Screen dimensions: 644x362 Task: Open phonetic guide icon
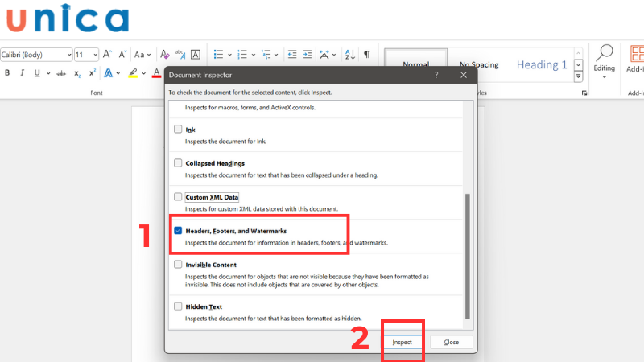tap(180, 54)
